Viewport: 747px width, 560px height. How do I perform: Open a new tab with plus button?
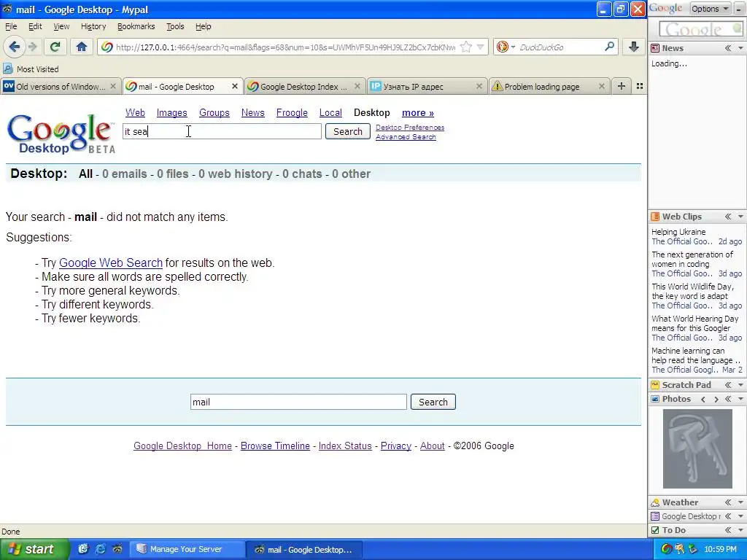point(622,86)
